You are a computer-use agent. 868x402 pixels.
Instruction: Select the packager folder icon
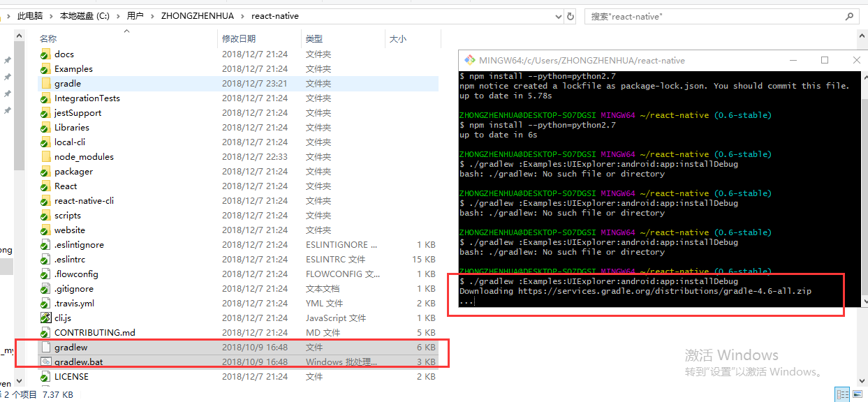(45, 172)
